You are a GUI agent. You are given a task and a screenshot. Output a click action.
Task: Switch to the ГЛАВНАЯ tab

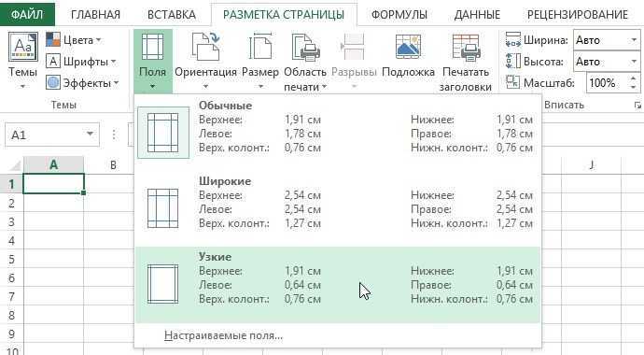coord(96,14)
